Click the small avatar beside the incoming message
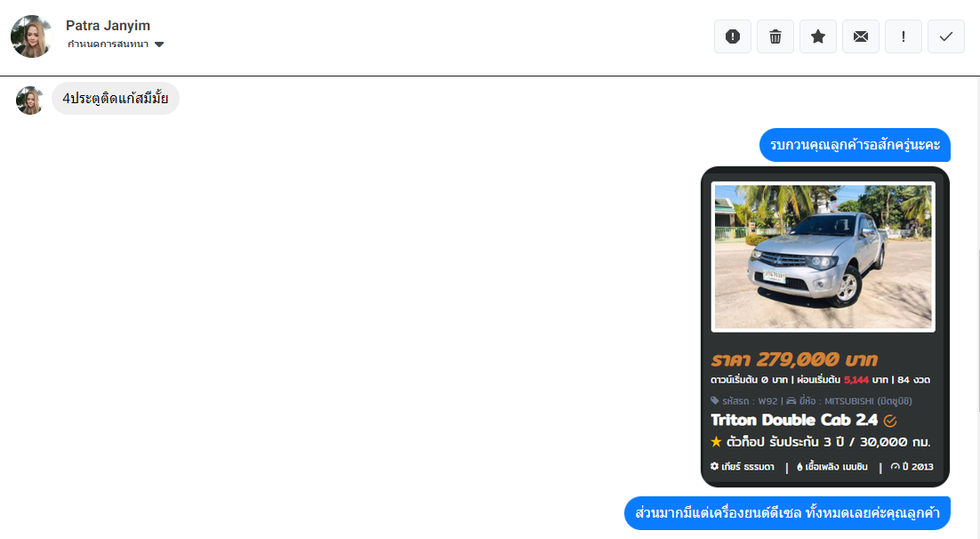This screenshot has height=539, width=980. point(29,100)
